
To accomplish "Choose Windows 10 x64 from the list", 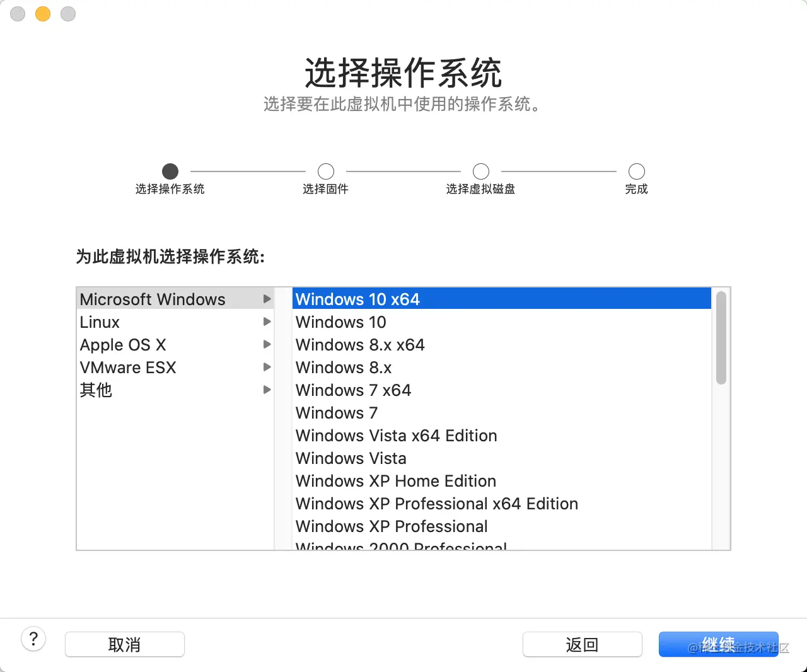I will (502, 299).
